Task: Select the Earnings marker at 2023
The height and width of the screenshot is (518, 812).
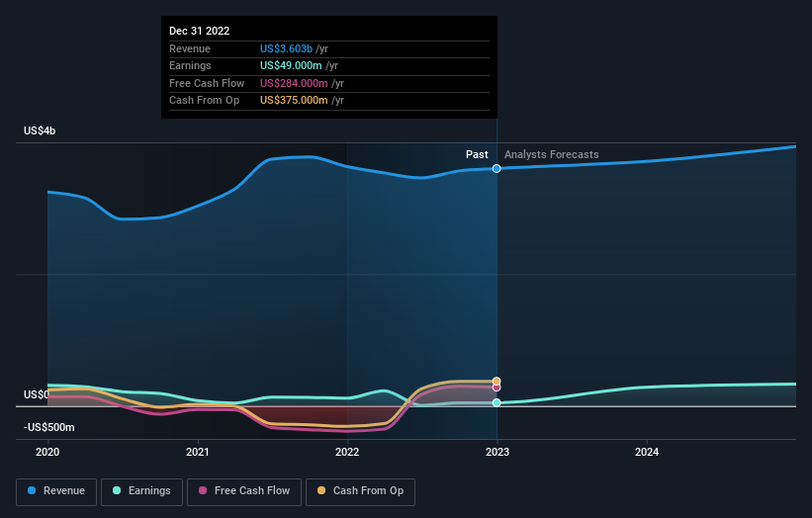Action: [x=496, y=402]
